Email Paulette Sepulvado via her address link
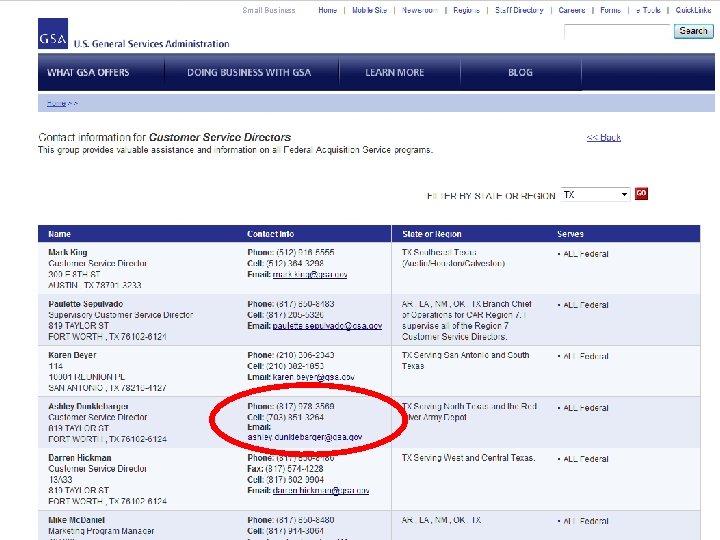The width and height of the screenshot is (720, 540). pyautogui.click(x=327, y=326)
